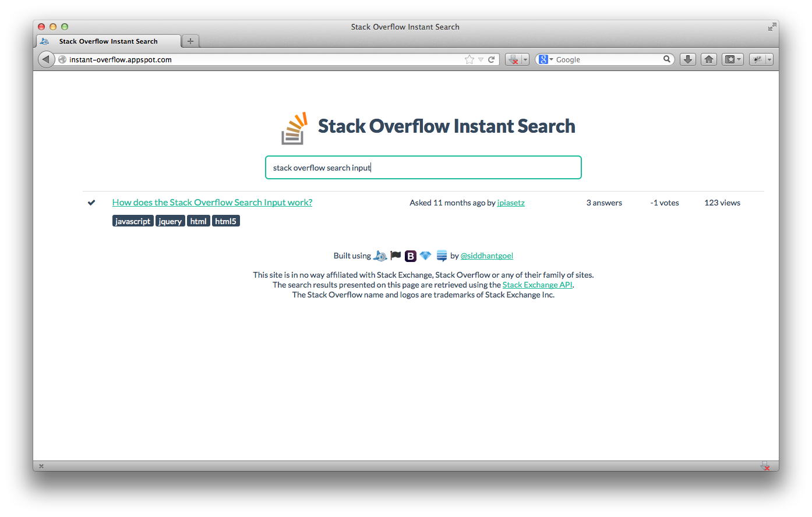The width and height of the screenshot is (812, 517).
Task: Click the magnifying glass search icon
Action: click(667, 59)
